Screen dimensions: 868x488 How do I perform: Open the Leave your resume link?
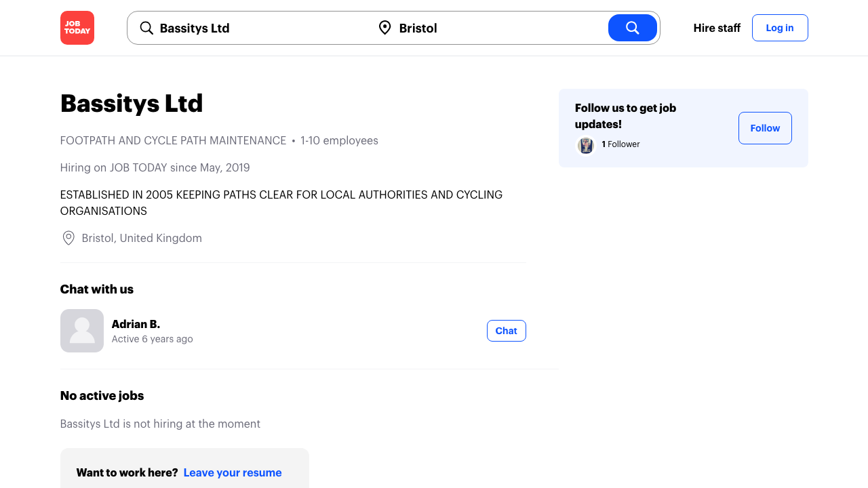233,472
